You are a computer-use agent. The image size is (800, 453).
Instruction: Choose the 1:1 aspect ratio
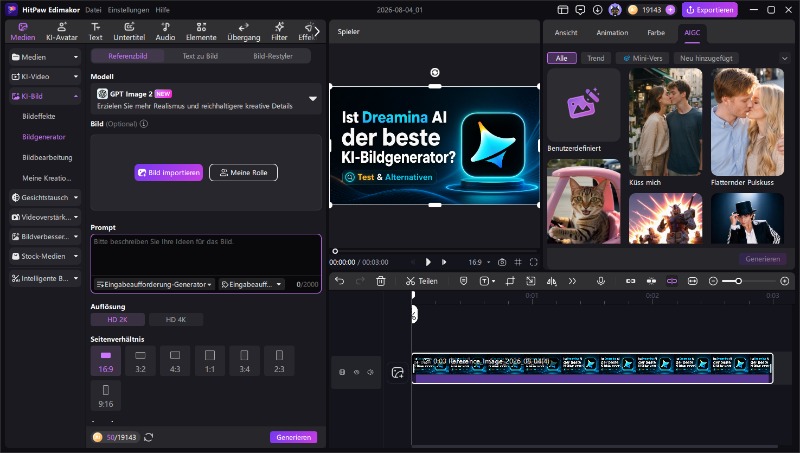click(x=210, y=361)
